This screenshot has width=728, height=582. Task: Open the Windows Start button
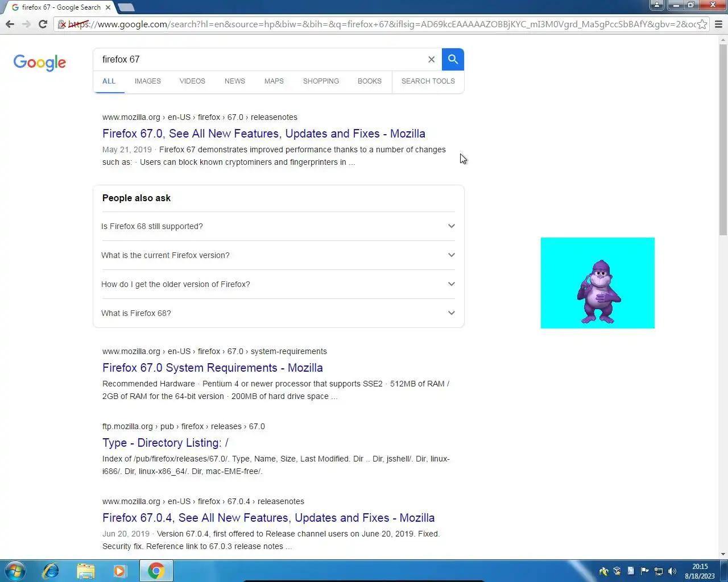coord(15,571)
